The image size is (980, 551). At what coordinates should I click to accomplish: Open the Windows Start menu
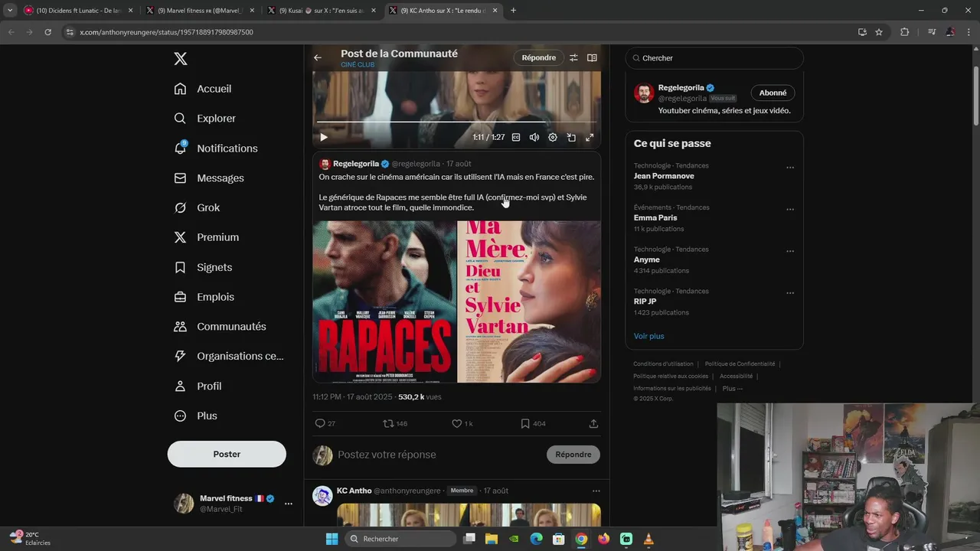pyautogui.click(x=332, y=539)
